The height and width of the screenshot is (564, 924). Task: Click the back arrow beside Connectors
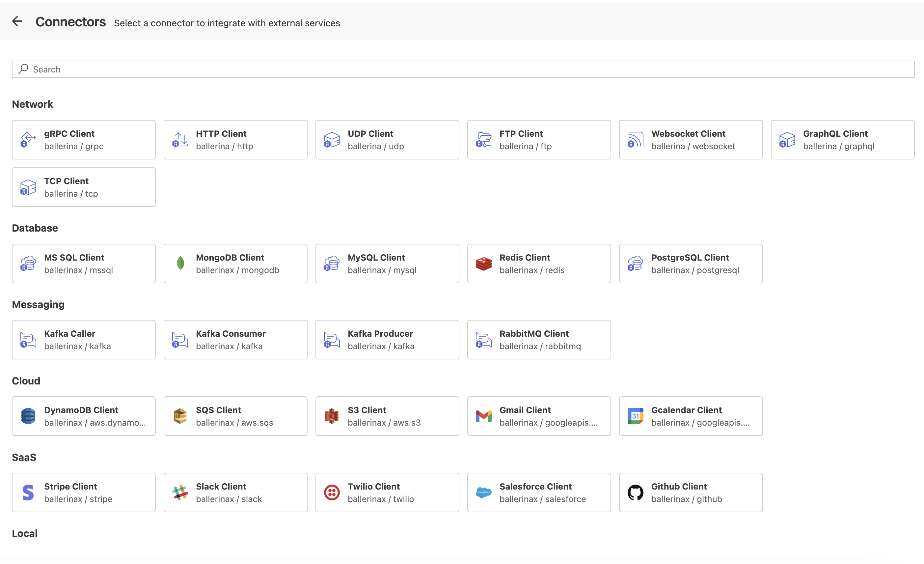(17, 21)
